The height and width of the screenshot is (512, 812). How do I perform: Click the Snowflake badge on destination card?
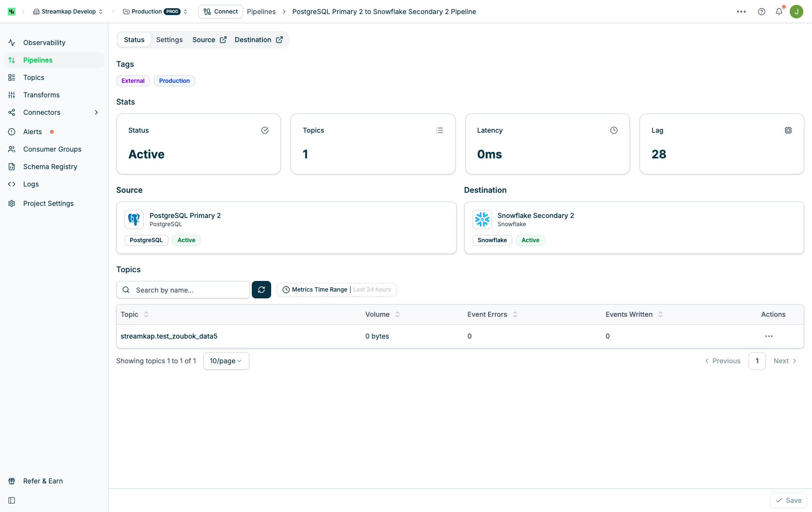point(492,240)
